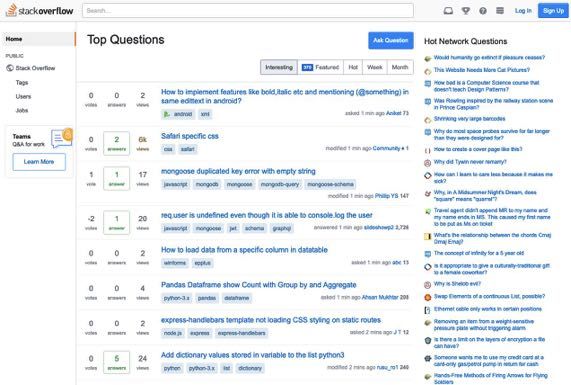The image size is (571, 385).
Task: Switch to the Featured tab
Action: 320,67
